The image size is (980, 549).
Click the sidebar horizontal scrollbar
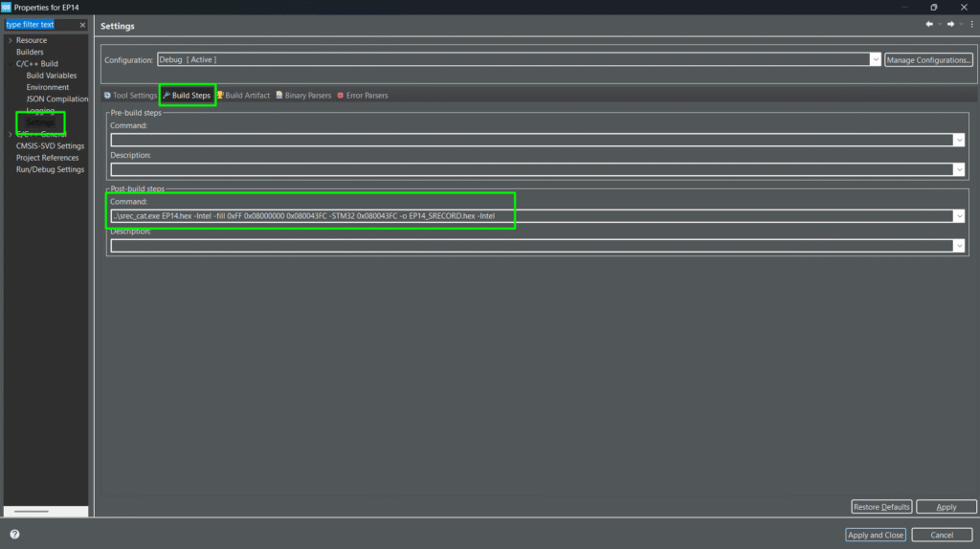coord(32,512)
